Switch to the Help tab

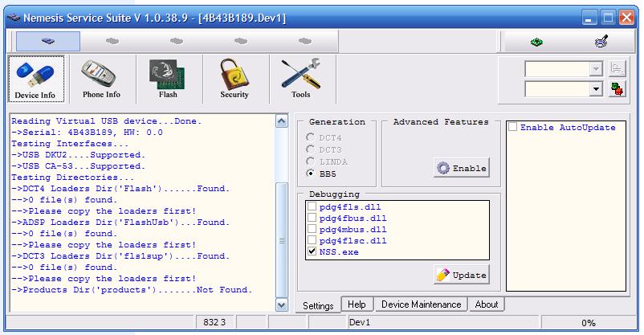click(357, 304)
